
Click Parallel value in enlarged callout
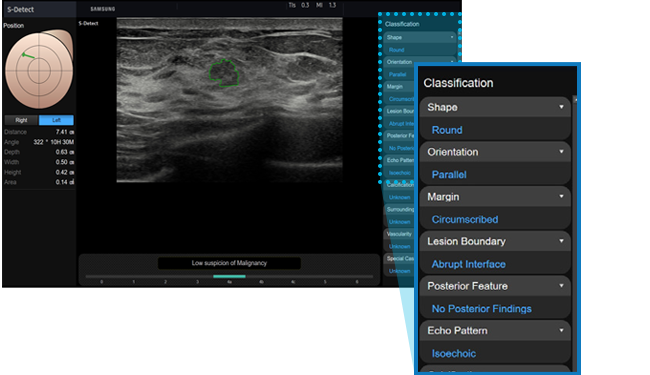pyautogui.click(x=449, y=175)
